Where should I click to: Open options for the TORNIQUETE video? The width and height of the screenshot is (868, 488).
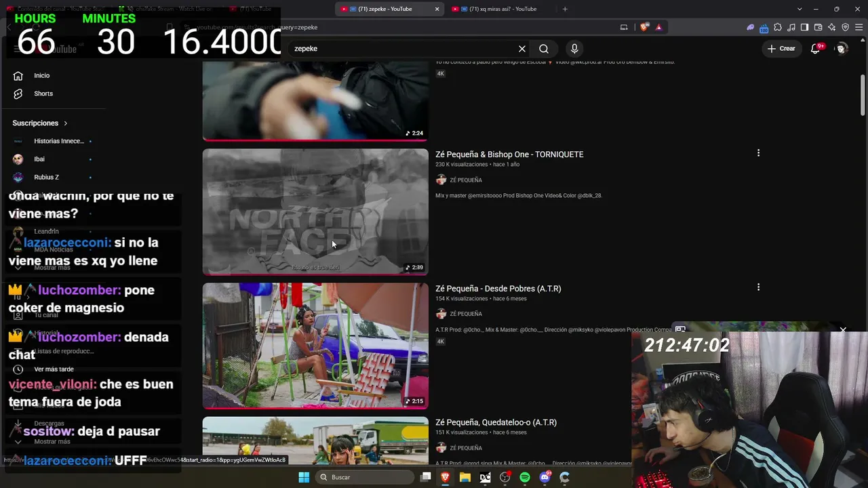(x=758, y=153)
